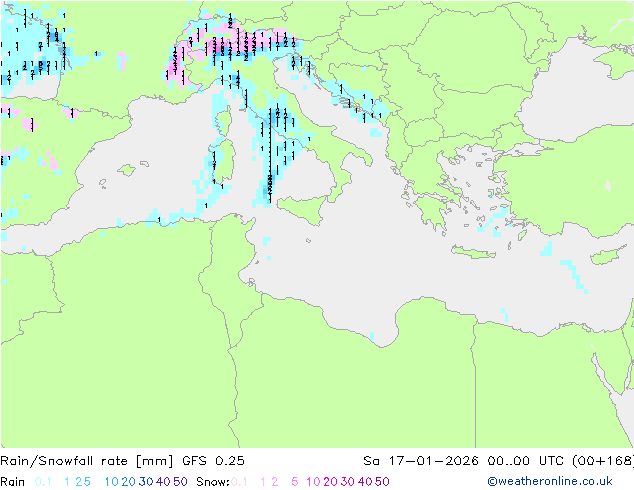Click the island of Crete on the map
The image size is (634, 490).
[473, 252]
